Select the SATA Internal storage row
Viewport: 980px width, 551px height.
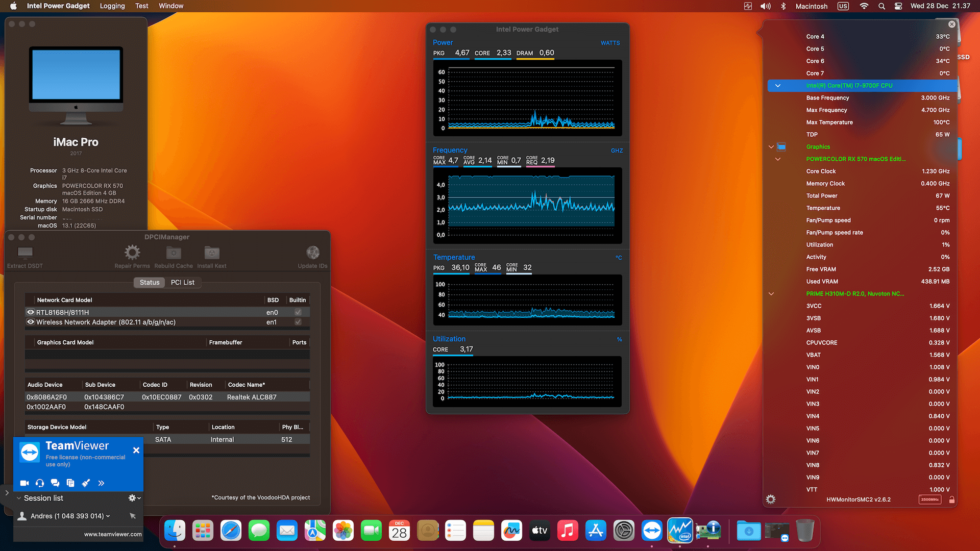(x=167, y=439)
